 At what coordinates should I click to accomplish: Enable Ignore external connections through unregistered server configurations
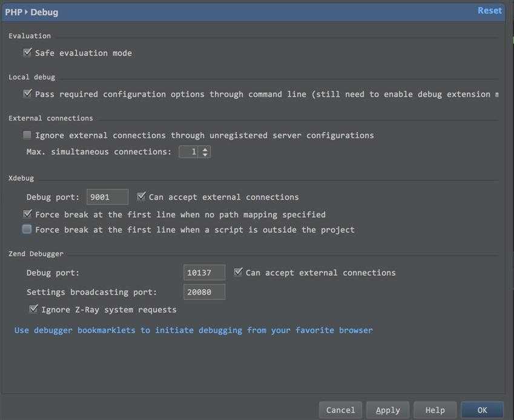click(x=27, y=134)
